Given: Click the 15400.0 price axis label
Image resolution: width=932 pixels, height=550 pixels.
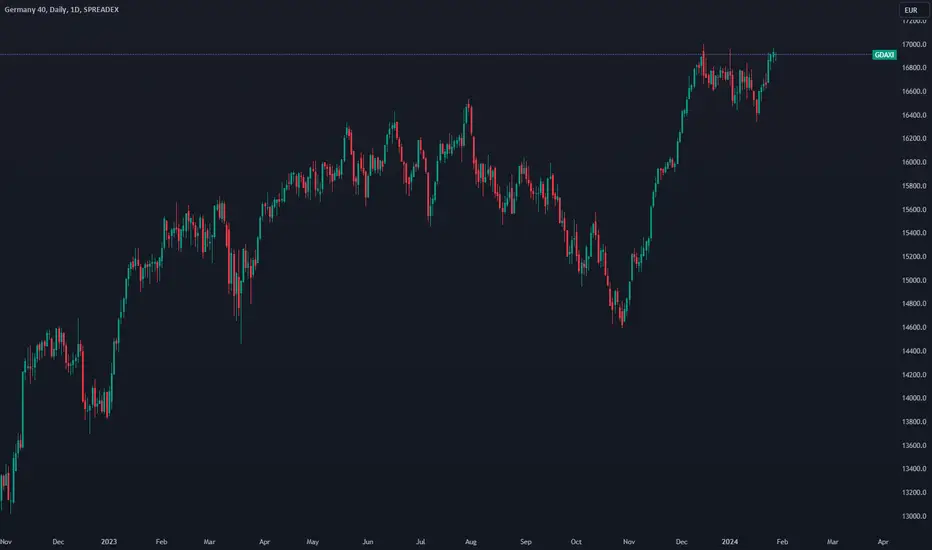Looking at the screenshot, I should (914, 233).
